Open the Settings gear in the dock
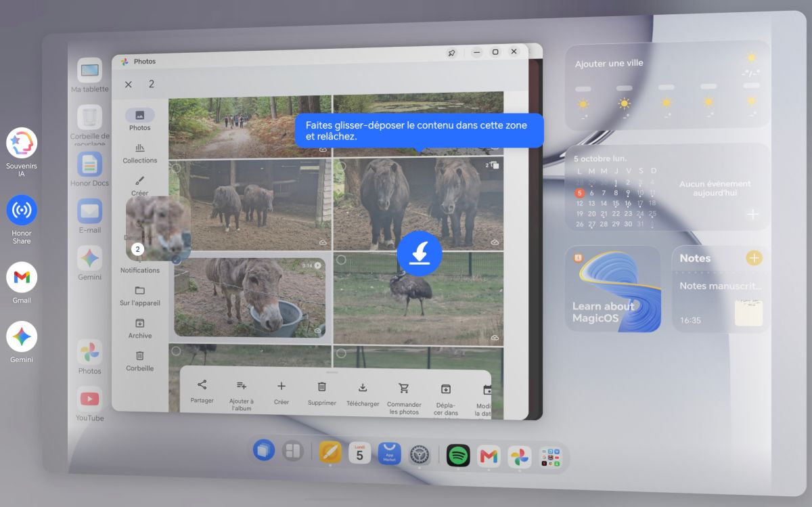Viewport: 812px width, 507px height. coord(420,454)
